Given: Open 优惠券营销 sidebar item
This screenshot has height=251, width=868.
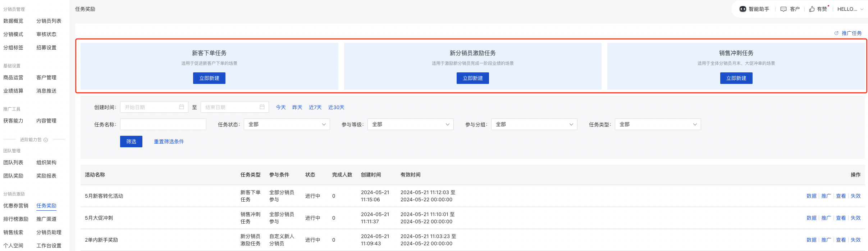Looking at the screenshot, I should 16,206.
